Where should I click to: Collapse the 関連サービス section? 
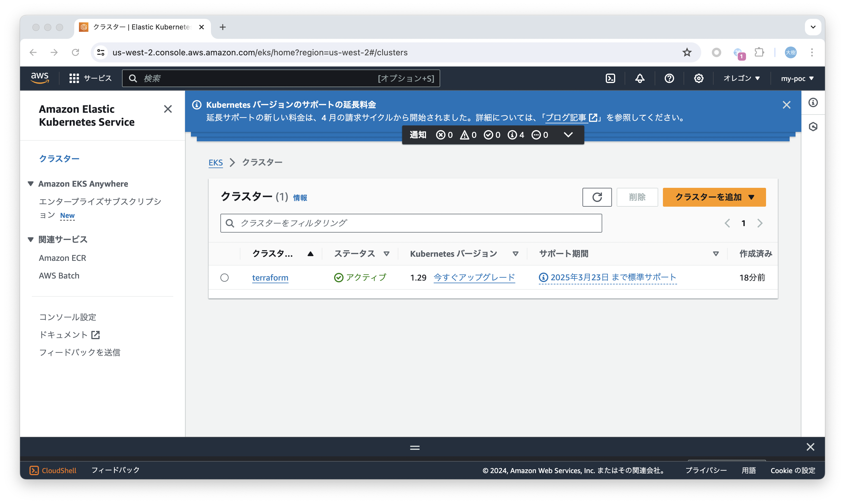[x=31, y=239]
